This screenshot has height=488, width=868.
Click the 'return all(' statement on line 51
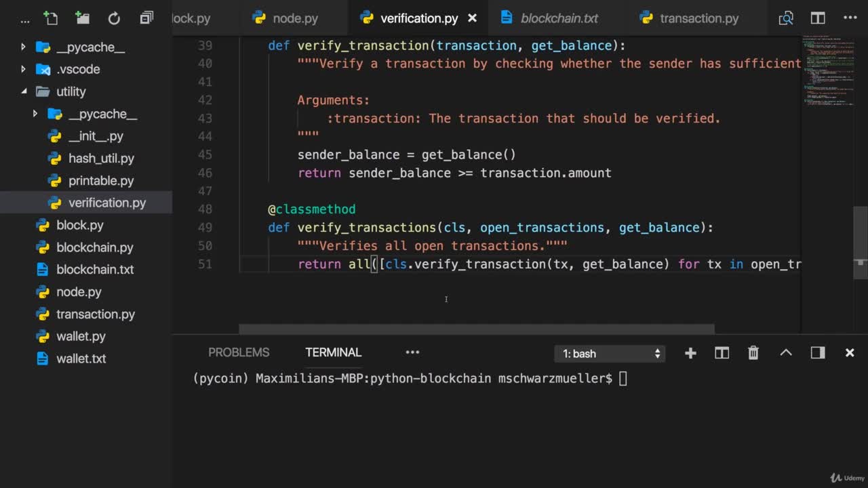(x=338, y=264)
